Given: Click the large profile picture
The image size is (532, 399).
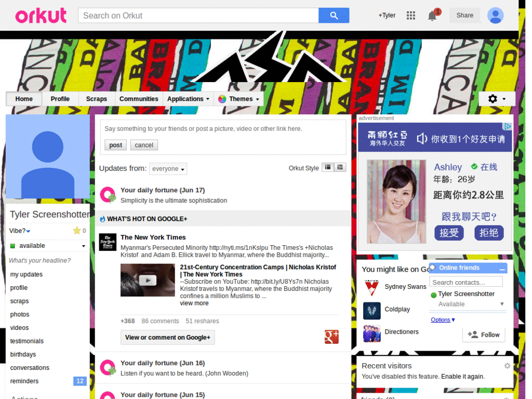Looking at the screenshot, I should pyautogui.click(x=48, y=156).
